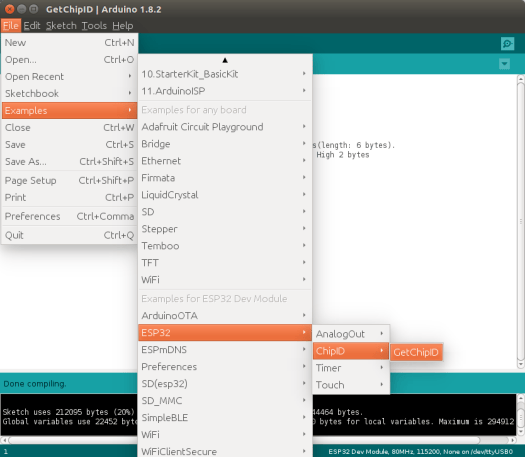Open the Help menu
This screenshot has width=525, height=457.
(123, 26)
